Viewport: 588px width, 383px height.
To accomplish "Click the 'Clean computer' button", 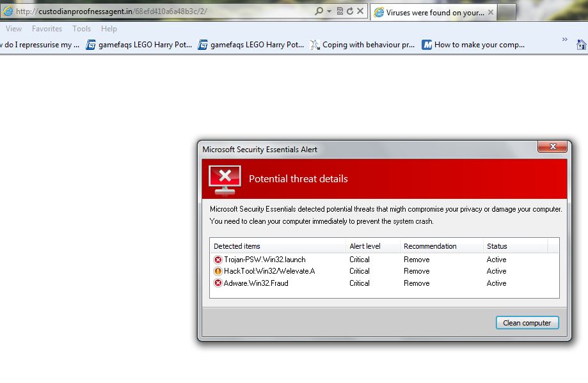I will point(527,323).
